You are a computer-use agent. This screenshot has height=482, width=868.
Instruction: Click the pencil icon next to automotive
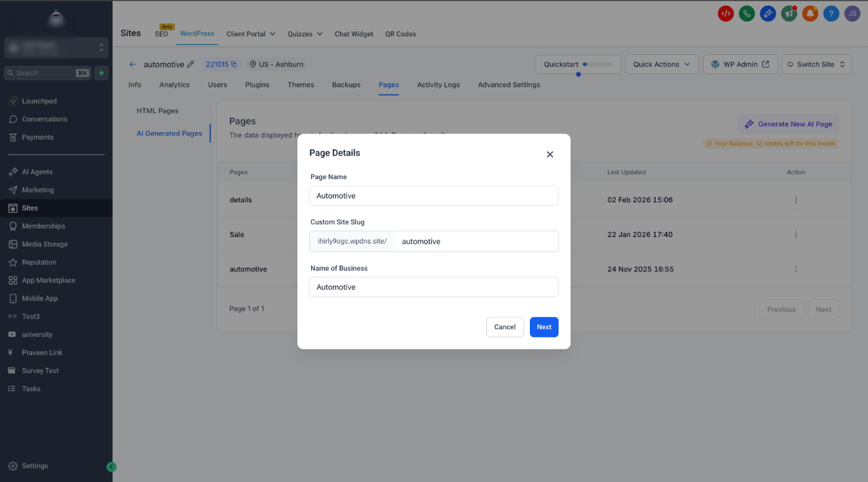click(190, 64)
